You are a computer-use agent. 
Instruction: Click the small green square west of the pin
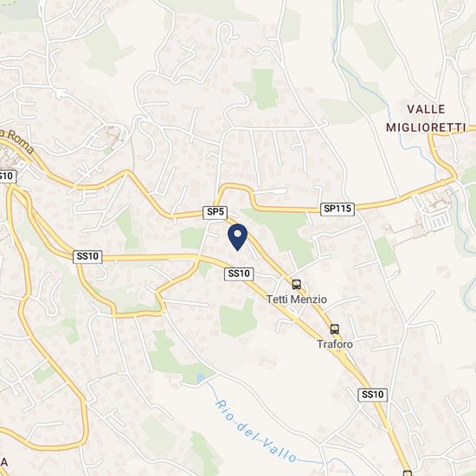193,238
